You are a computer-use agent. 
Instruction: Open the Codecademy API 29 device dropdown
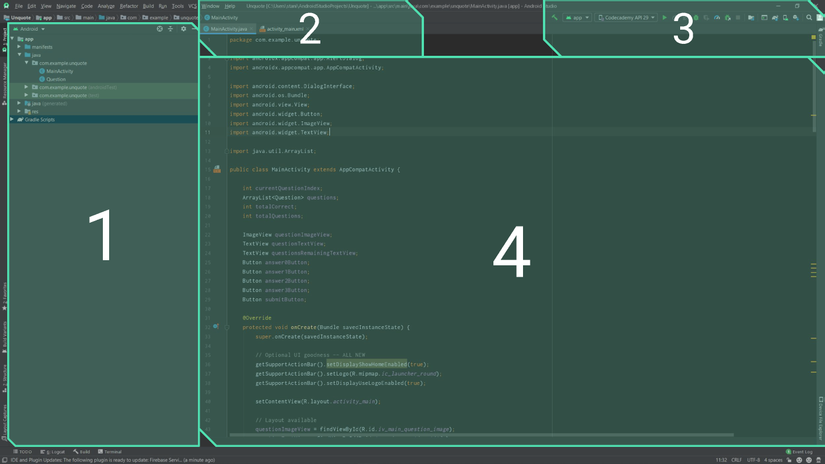click(626, 17)
